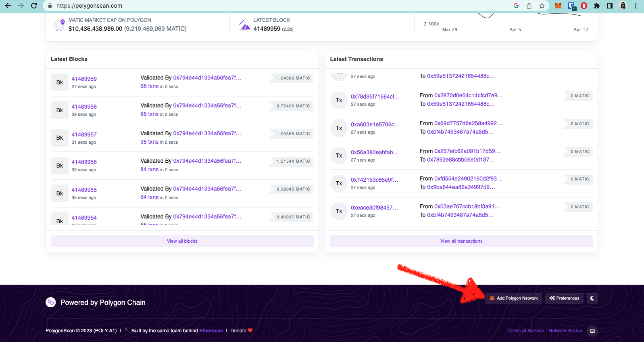This screenshot has height=342, width=644.
Task: Toggle dark mode moon icon
Action: tap(592, 298)
